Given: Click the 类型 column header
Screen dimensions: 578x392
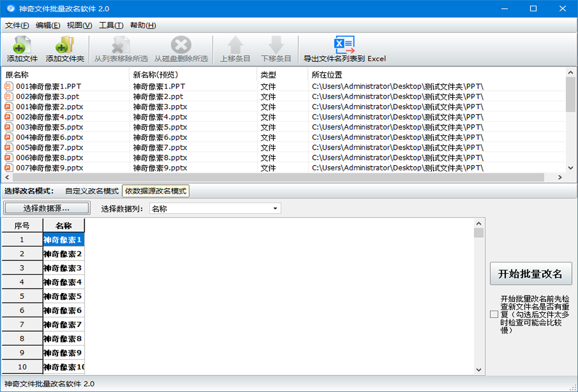Looking at the screenshot, I should pyautogui.click(x=282, y=75).
